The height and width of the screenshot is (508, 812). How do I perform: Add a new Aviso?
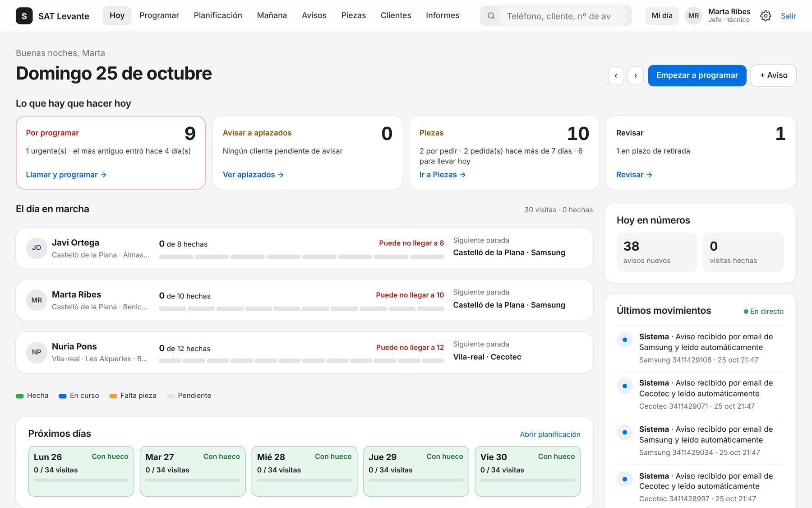pos(773,75)
